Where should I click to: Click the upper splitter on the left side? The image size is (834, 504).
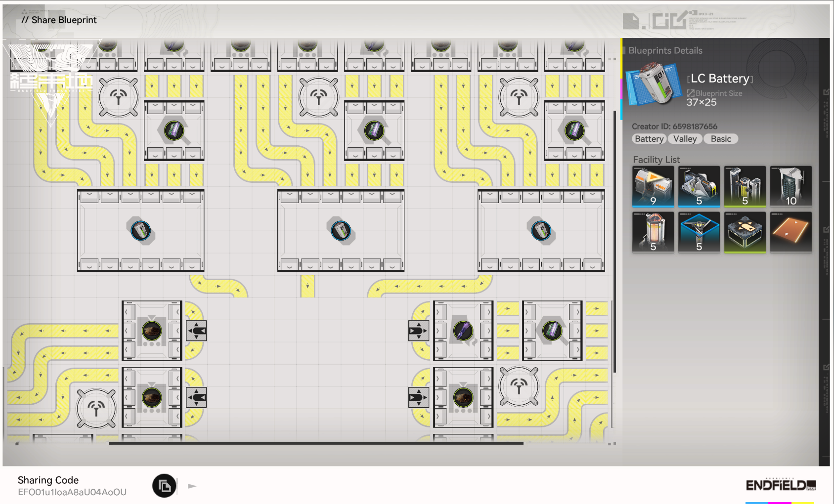[x=196, y=331]
